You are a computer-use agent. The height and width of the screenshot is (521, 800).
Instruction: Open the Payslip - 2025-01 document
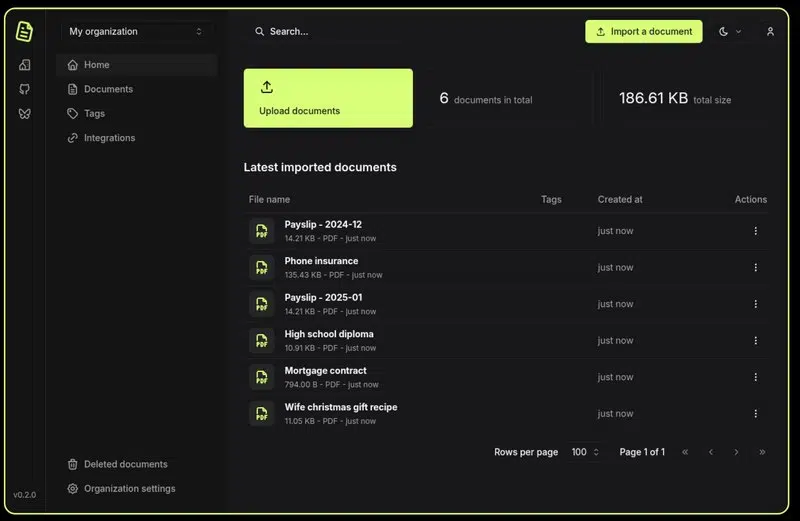[323, 297]
